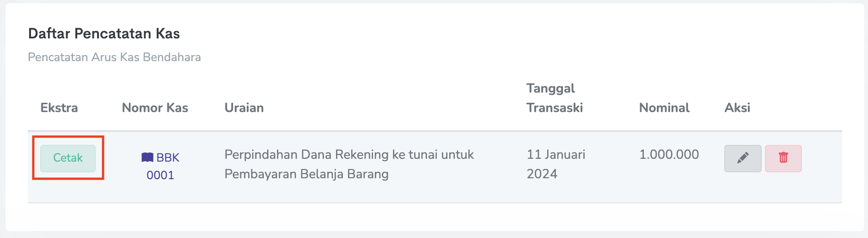Click the 1.000.000 nominal amount
Screen dimensions: 868x238
(x=669, y=155)
